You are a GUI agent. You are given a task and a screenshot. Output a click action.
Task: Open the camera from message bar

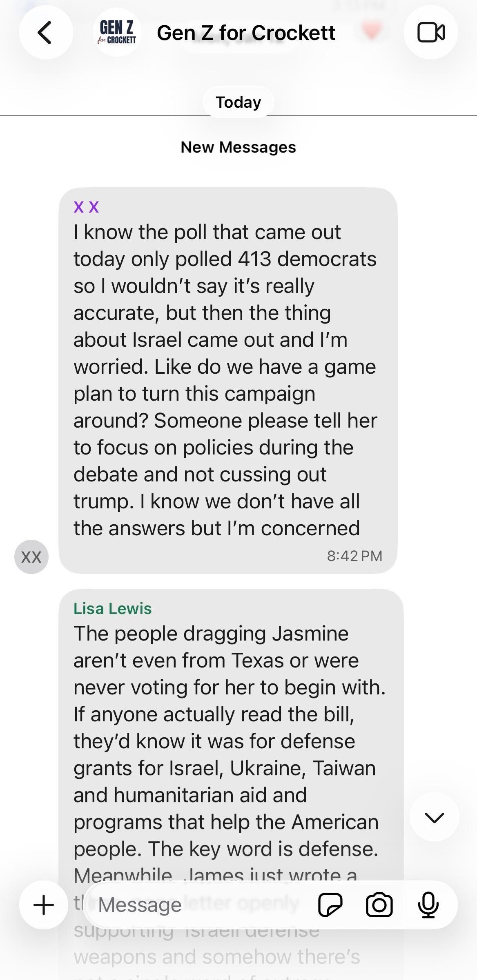(379, 905)
